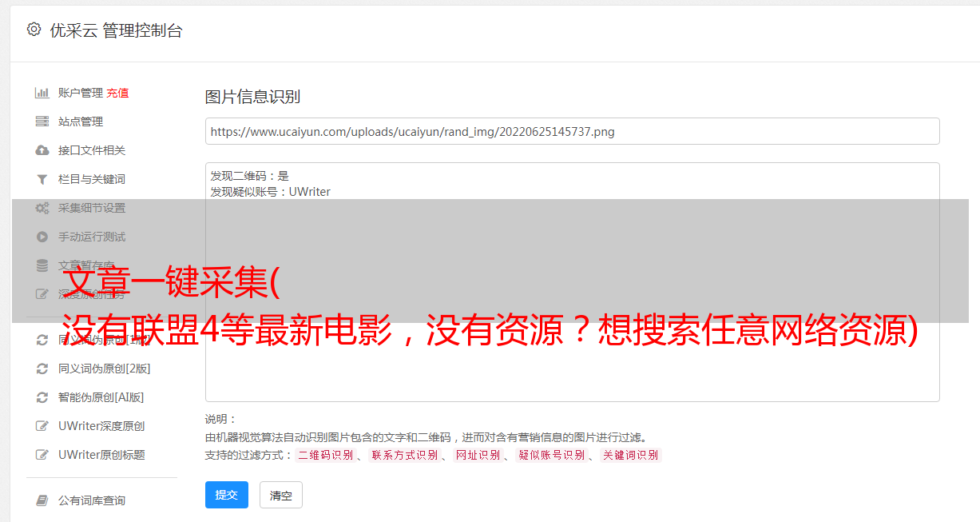This screenshot has height=522, width=980.
Task: Click the image URL input field
Action: tap(572, 131)
